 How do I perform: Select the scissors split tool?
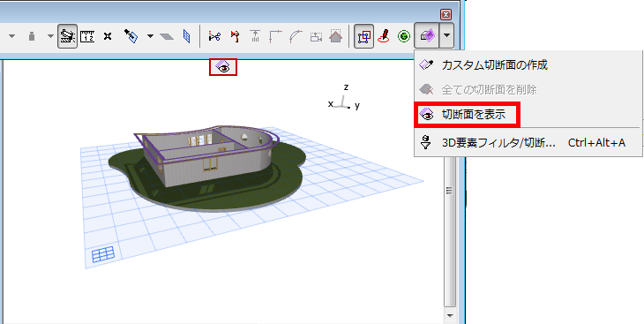(x=214, y=36)
